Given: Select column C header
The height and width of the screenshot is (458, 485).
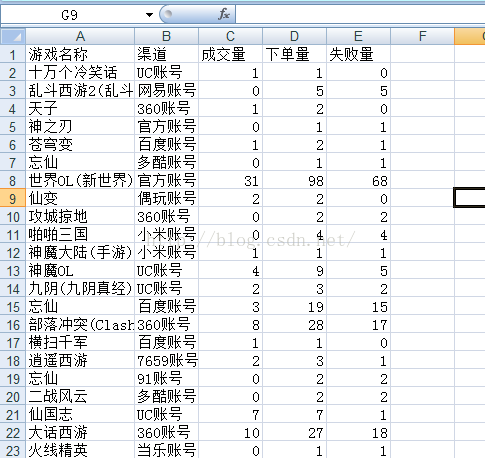Looking at the screenshot, I should click(x=231, y=36).
